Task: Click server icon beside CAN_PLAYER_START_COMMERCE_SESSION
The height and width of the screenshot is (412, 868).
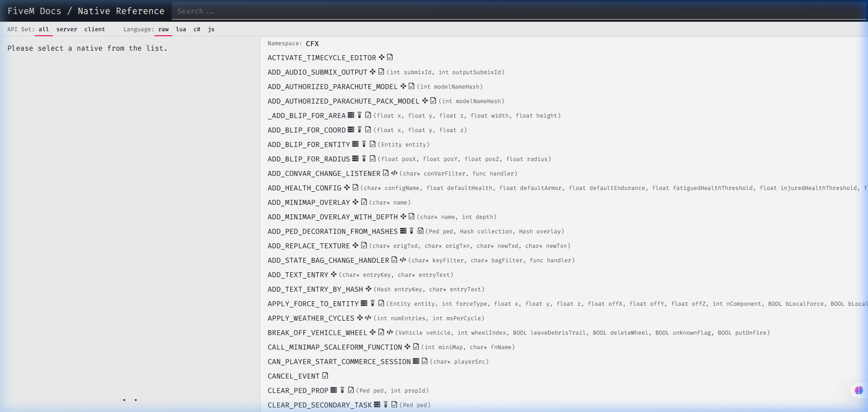Action: tap(416, 361)
